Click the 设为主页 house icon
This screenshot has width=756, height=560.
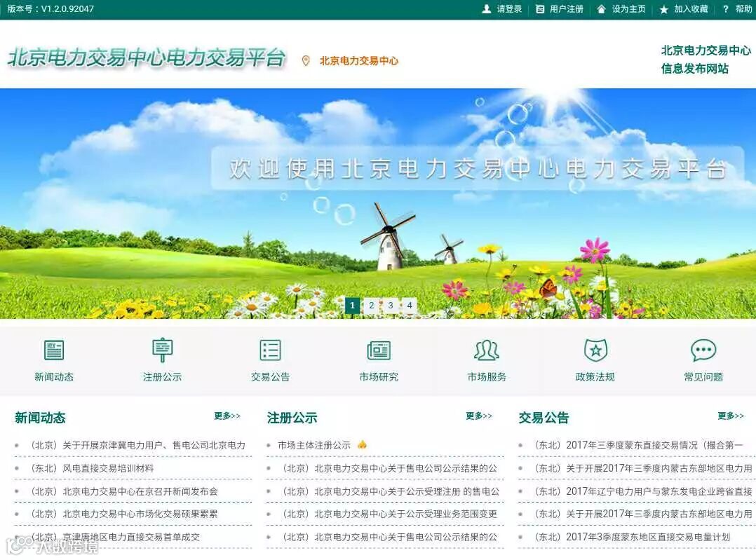(601, 8)
